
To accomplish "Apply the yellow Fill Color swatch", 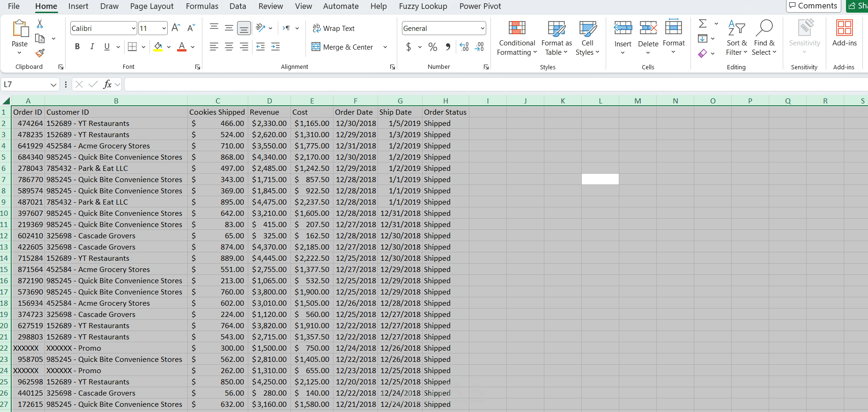I will point(158,47).
